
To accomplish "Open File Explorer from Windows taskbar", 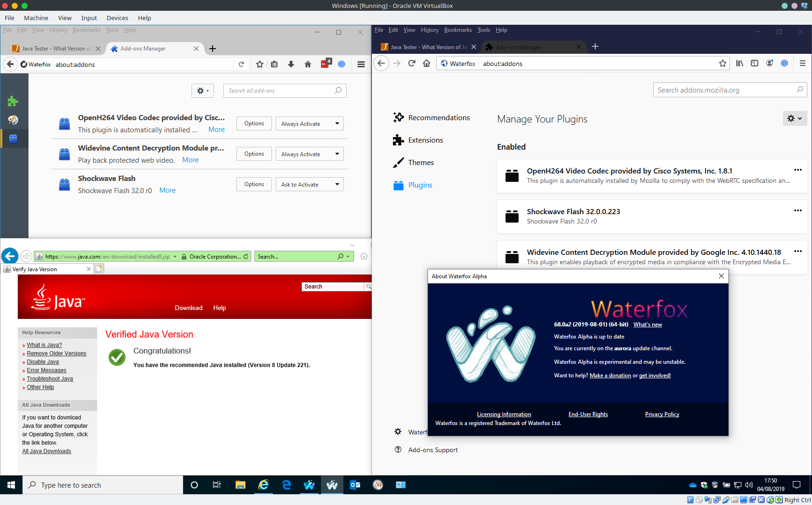I will 240,485.
